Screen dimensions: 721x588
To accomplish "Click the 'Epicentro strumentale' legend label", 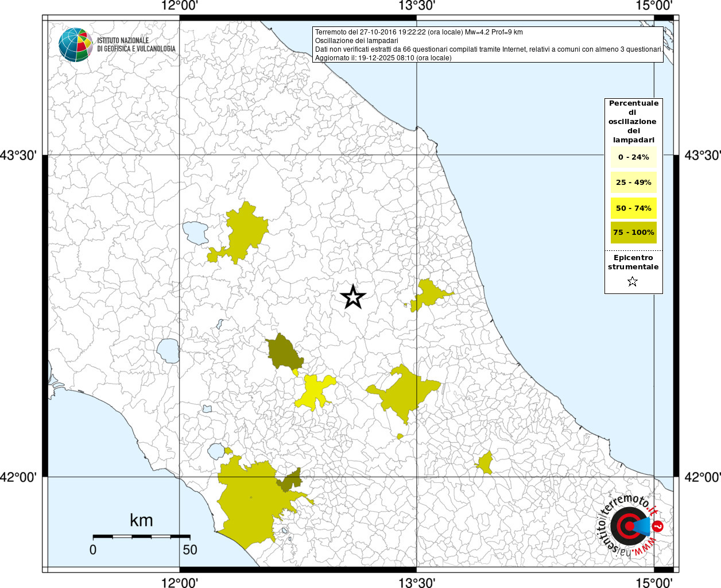I will click(633, 262).
